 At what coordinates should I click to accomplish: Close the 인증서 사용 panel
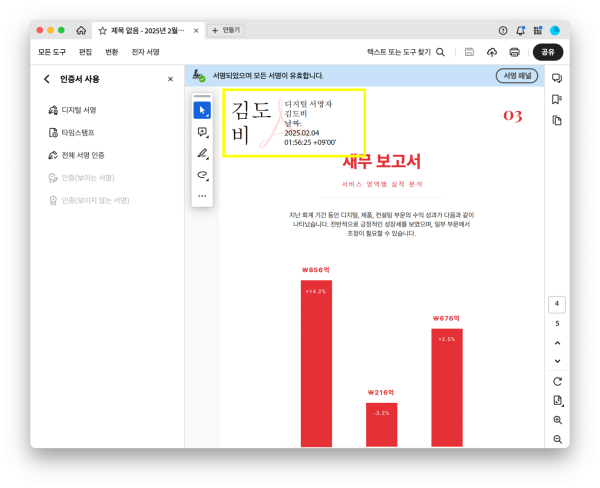click(170, 79)
